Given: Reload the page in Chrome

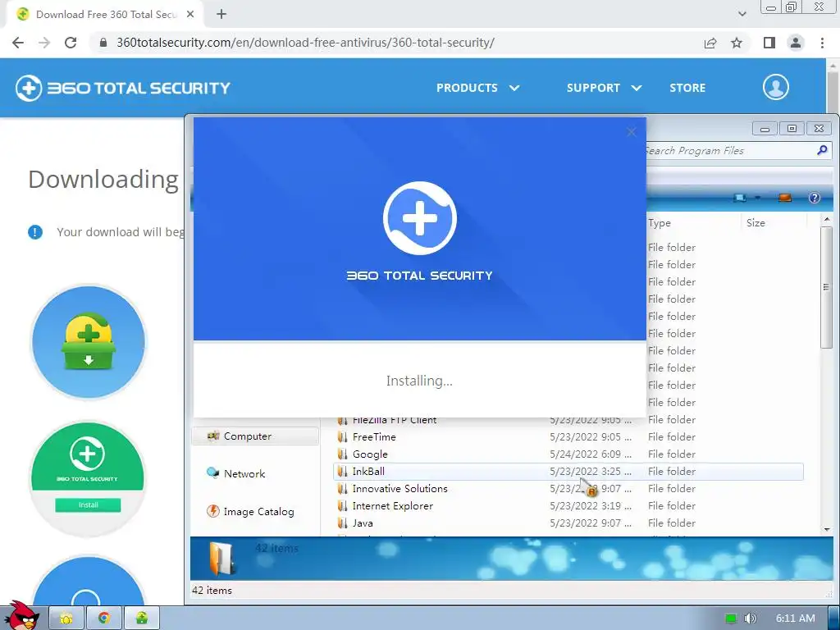Looking at the screenshot, I should (71, 43).
